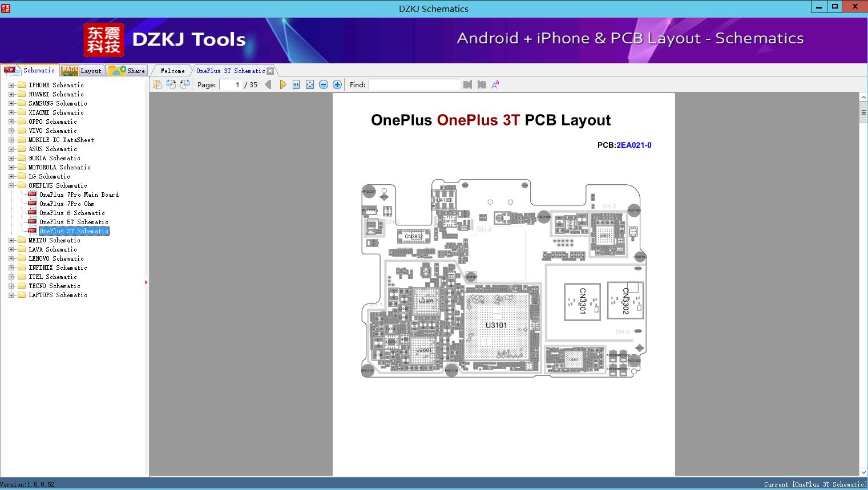This screenshot has width=868, height=490.
Task: Expand the LG Schematic folder
Action: click(x=11, y=176)
